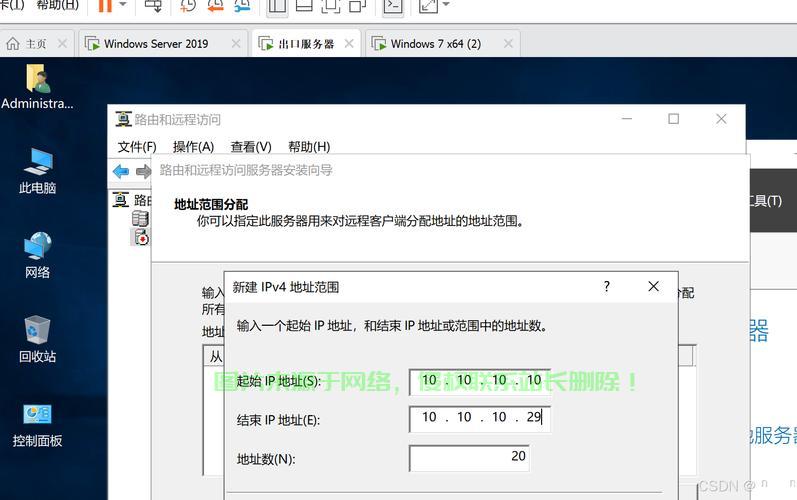The width and height of the screenshot is (797, 500).
Task: Open the 操作(A) menu
Action: [x=193, y=147]
